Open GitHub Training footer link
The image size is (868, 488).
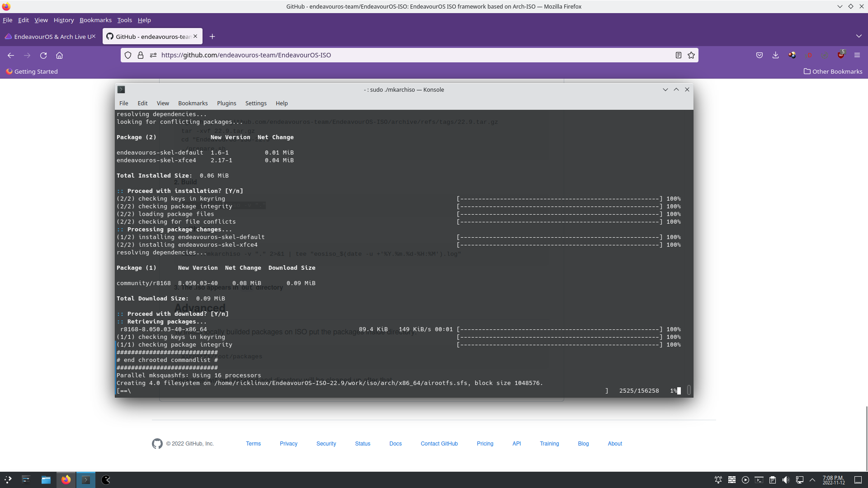click(549, 444)
